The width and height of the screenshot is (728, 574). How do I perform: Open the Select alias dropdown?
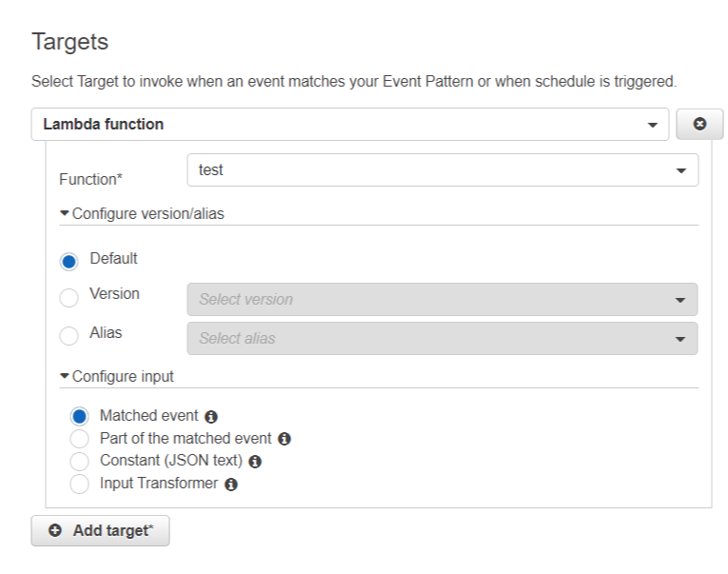[443, 338]
